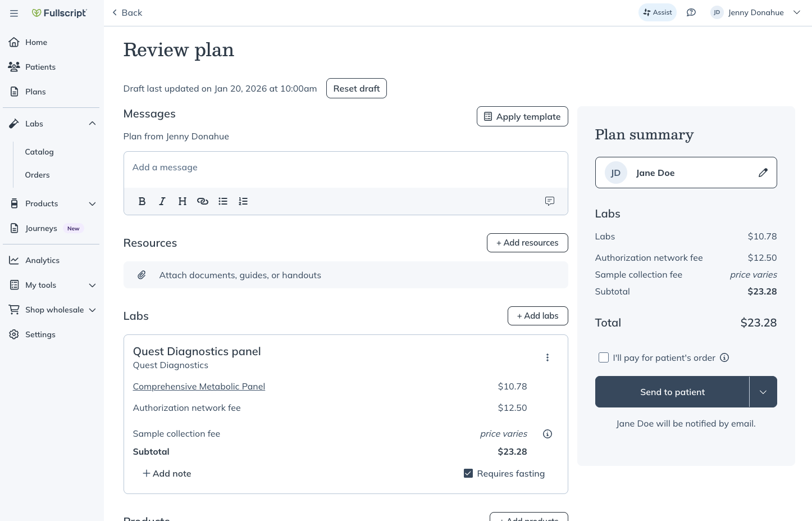Click Apply template button
Viewport: 812px width, 521px height.
(522, 116)
